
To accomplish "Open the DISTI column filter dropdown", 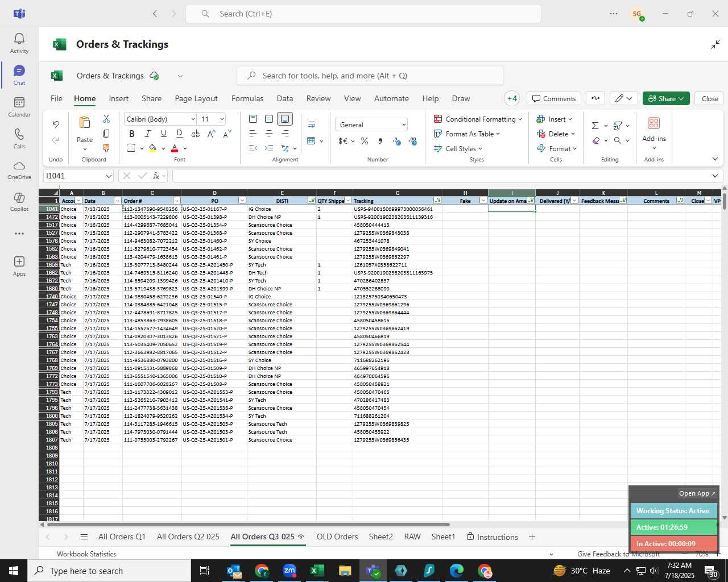I will 312,201.
